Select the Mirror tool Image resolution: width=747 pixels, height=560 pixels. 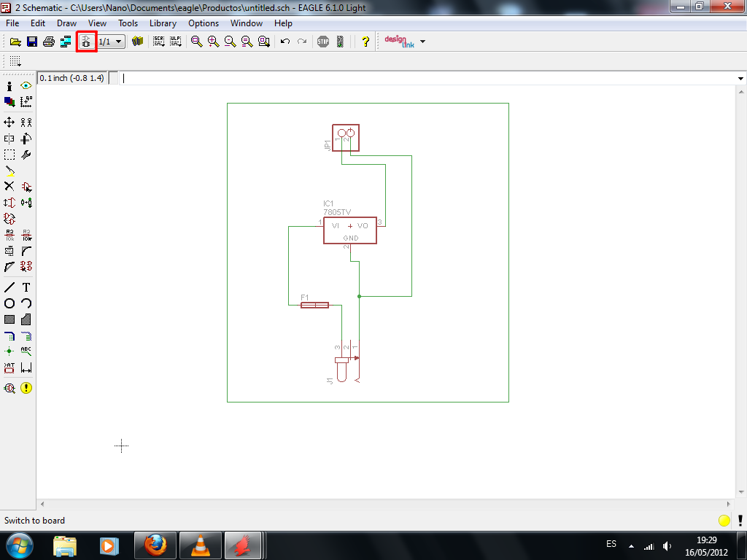pos(9,139)
